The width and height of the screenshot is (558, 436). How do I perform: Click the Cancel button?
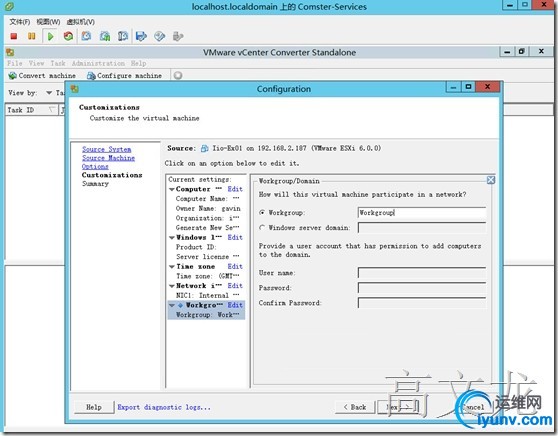click(473, 407)
